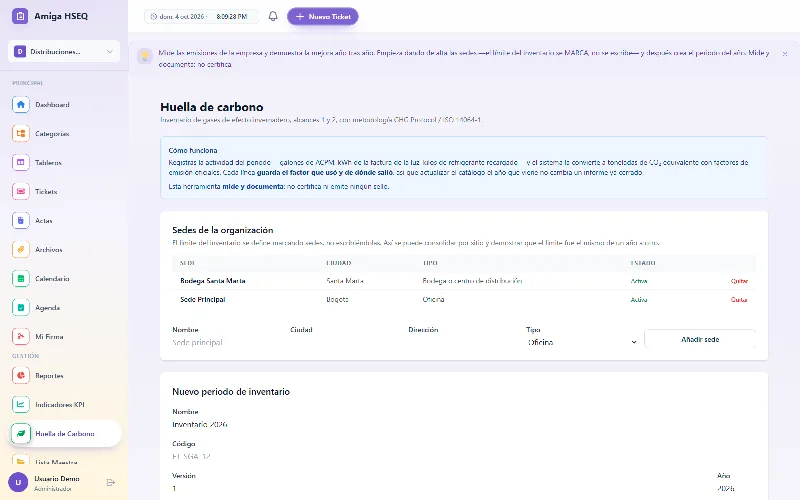Click the Huella de carbono page heading
The height and width of the screenshot is (500, 800).
pyautogui.click(x=212, y=107)
